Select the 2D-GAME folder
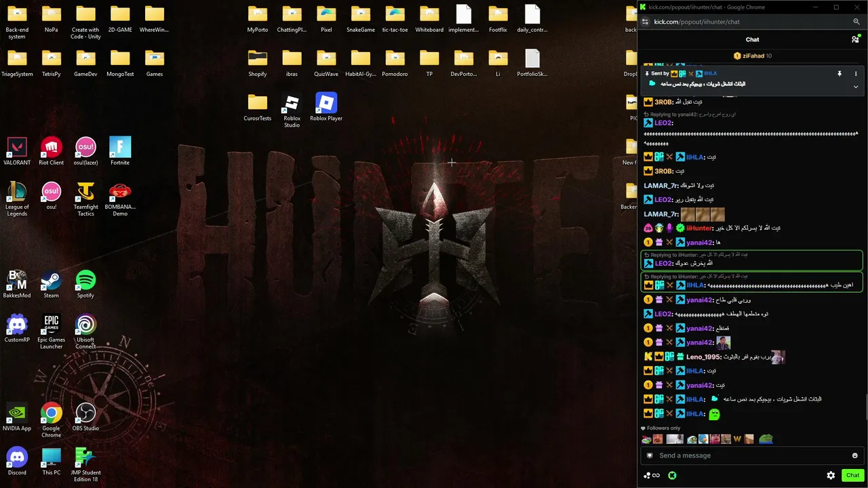868x488 pixels. click(x=120, y=18)
